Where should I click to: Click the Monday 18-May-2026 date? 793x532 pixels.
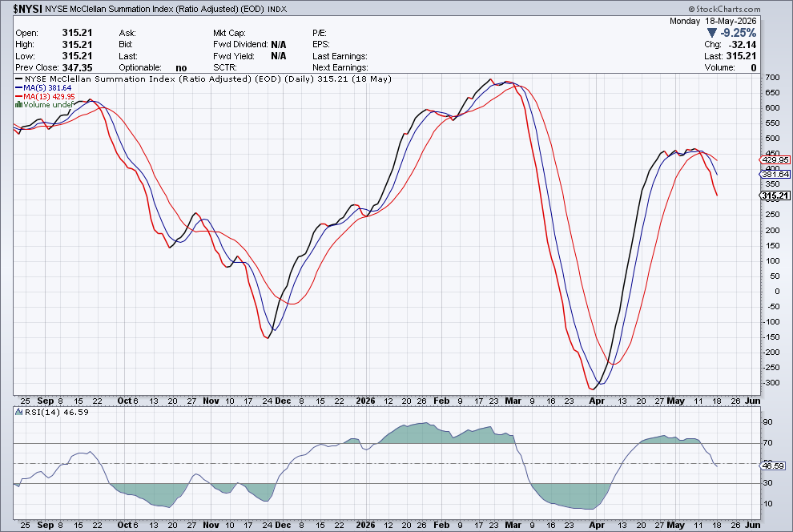[x=713, y=21]
